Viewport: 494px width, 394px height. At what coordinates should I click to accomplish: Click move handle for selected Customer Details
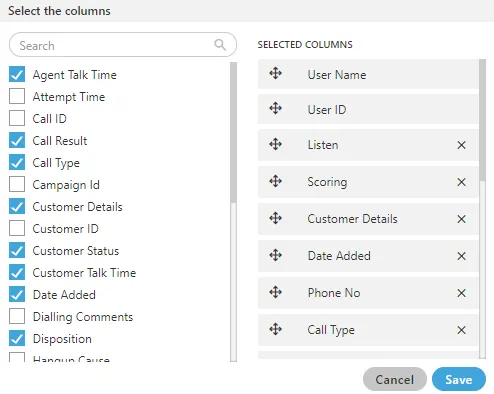point(276,218)
